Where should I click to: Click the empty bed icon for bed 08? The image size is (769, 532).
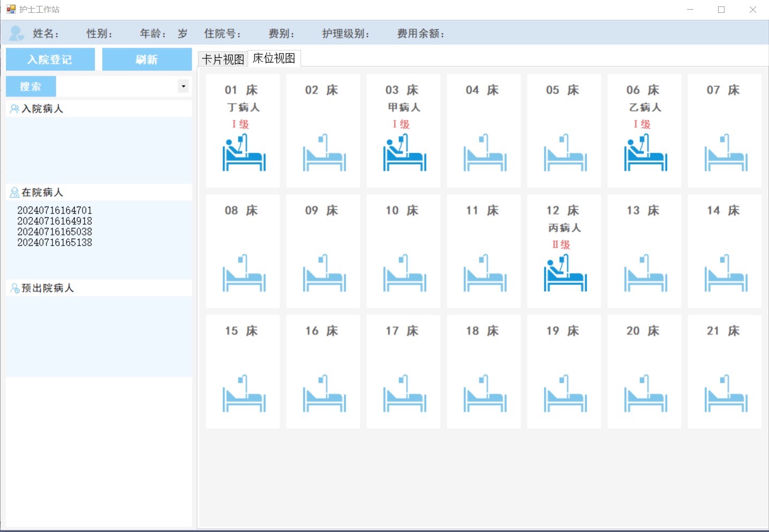pyautogui.click(x=244, y=273)
